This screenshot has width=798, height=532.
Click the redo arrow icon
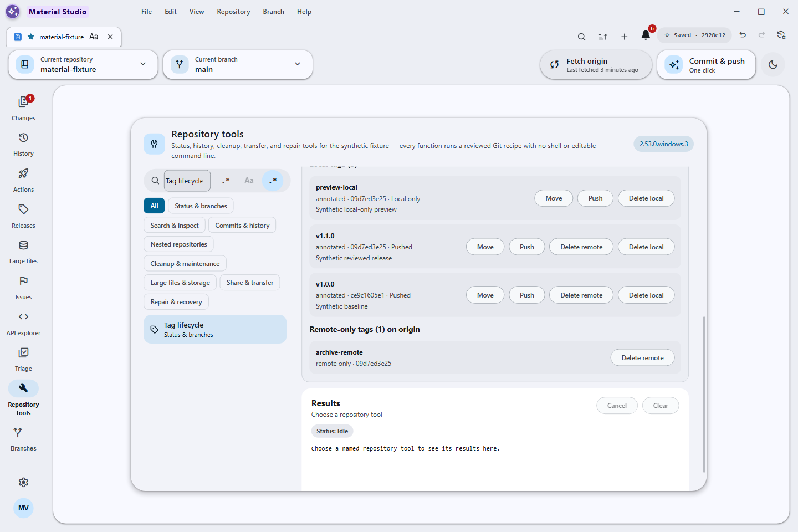(762, 35)
